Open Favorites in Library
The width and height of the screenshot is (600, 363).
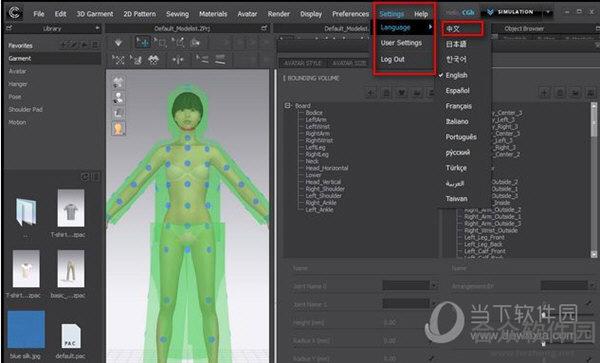click(20, 46)
